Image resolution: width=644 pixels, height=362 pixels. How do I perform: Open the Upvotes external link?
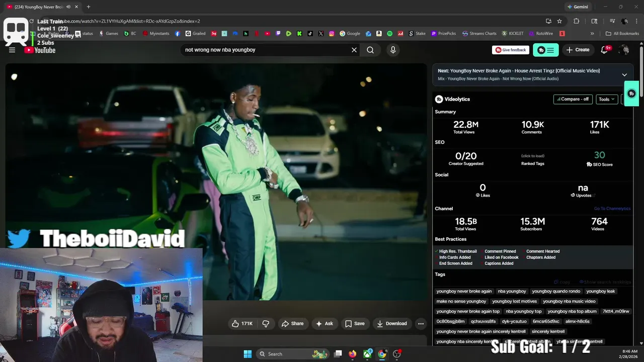pyautogui.click(x=583, y=195)
